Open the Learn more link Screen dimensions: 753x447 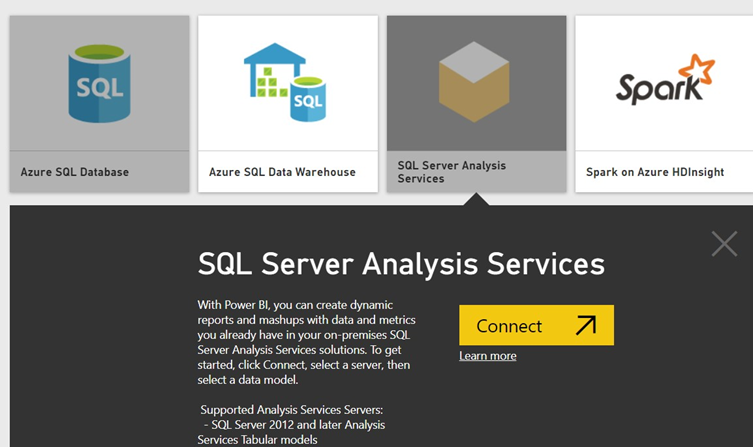pos(488,356)
